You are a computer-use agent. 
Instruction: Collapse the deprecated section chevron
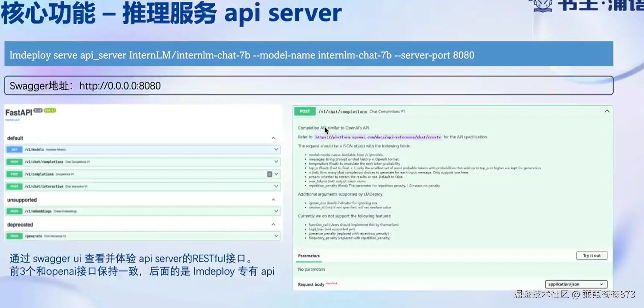(x=273, y=224)
